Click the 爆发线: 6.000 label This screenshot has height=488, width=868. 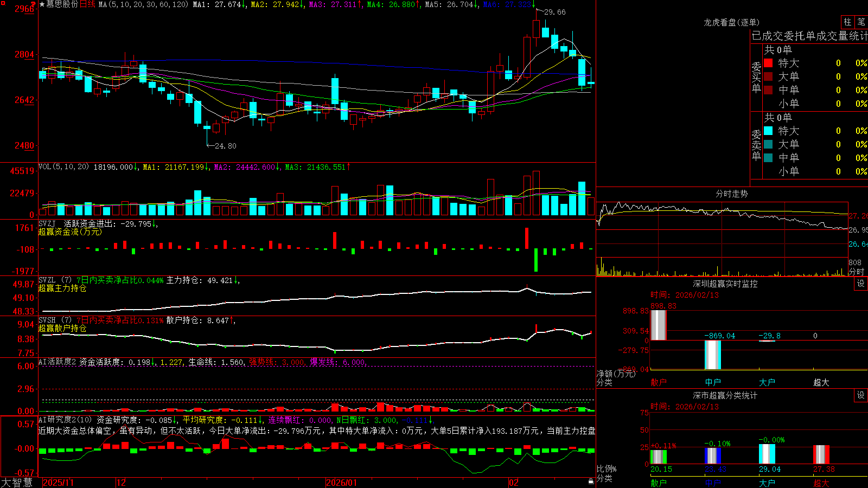pyautogui.click(x=339, y=362)
